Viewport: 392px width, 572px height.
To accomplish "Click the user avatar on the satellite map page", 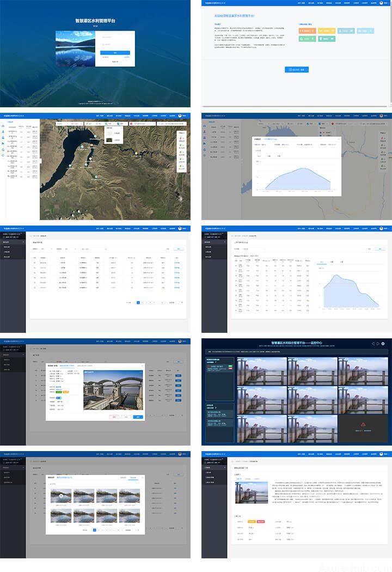I will (x=180, y=115).
